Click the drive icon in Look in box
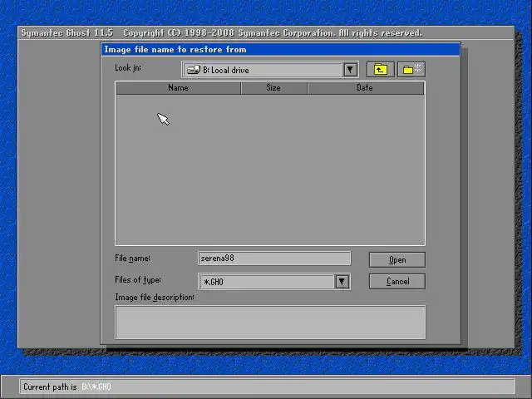 [x=194, y=70]
